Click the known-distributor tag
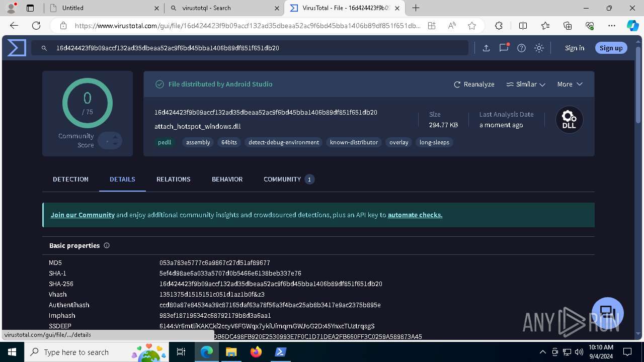Image resolution: width=644 pixels, height=362 pixels. (354, 142)
